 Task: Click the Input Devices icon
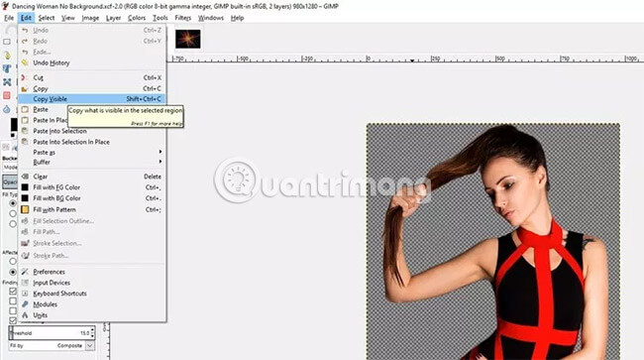25,283
